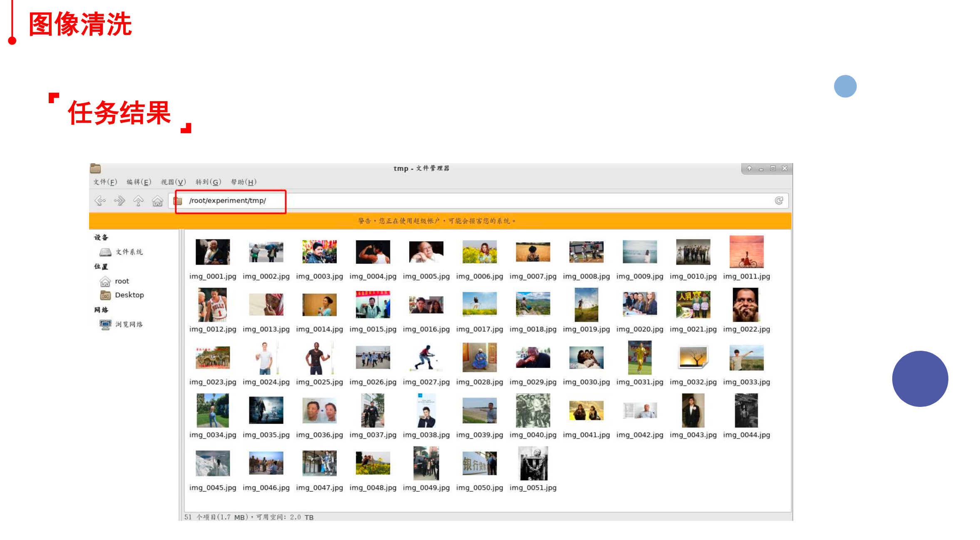
Task: Select the root home entry in the sidebar
Action: pos(122,281)
